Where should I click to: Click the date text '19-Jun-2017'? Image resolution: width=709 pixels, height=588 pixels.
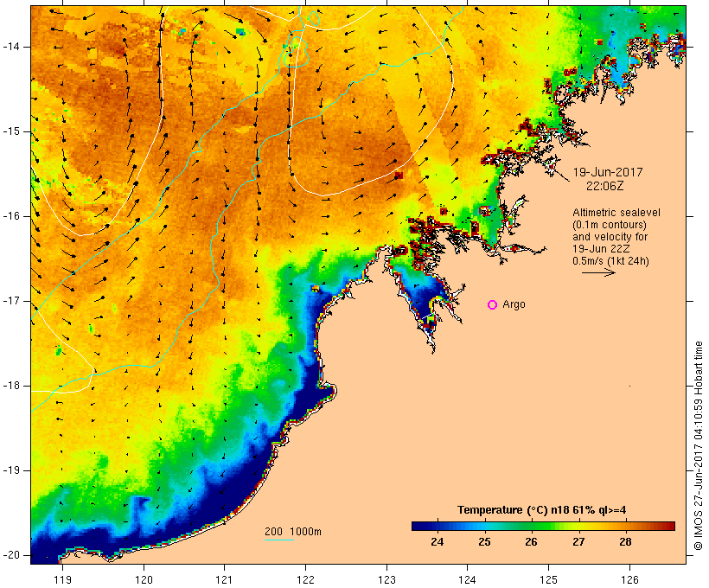[x=608, y=172]
